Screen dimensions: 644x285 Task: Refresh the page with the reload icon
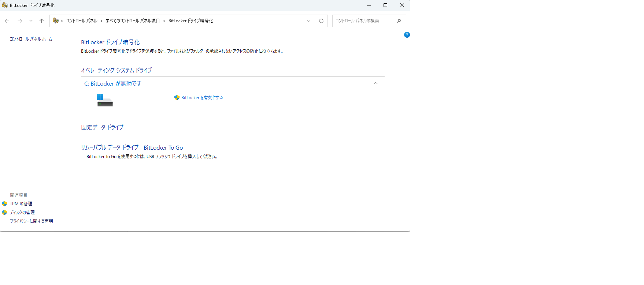coord(321,21)
